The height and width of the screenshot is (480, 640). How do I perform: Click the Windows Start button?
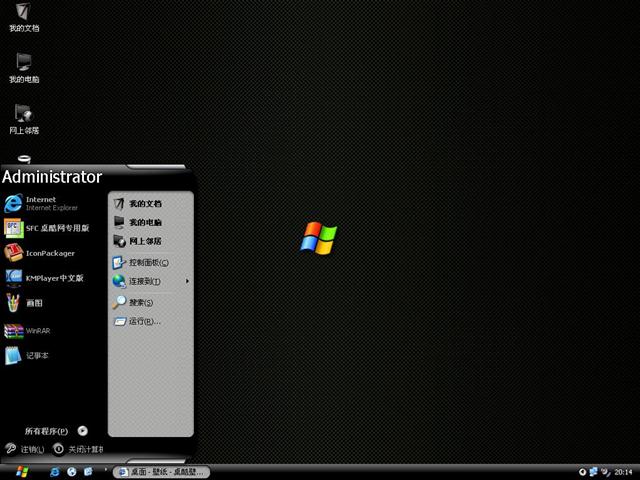(x=22, y=472)
